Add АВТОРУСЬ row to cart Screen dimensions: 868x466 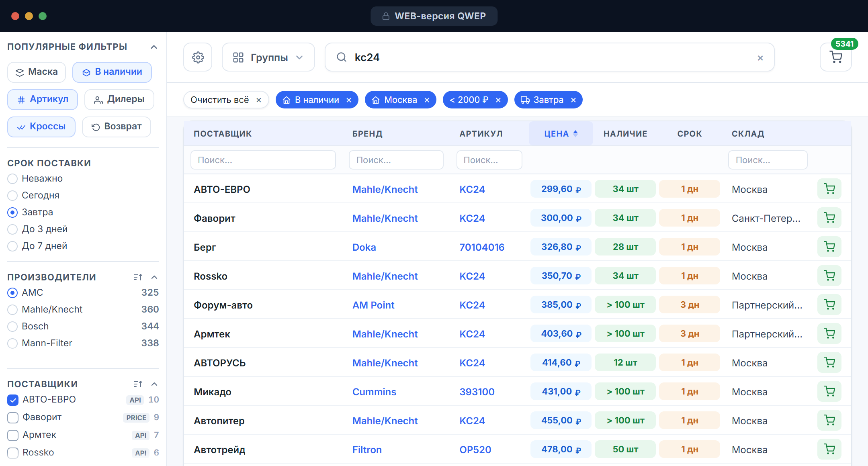coord(829,362)
